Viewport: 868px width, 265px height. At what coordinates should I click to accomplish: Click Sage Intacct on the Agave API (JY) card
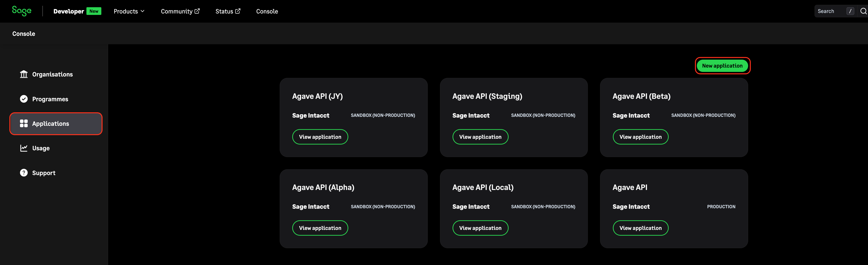[x=311, y=115]
